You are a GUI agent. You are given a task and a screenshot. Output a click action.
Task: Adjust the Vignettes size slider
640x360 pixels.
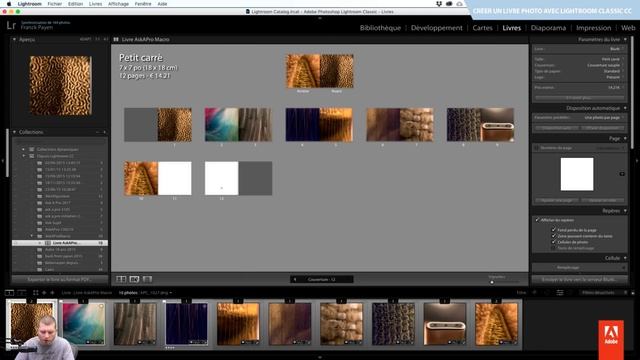[x=492, y=282]
